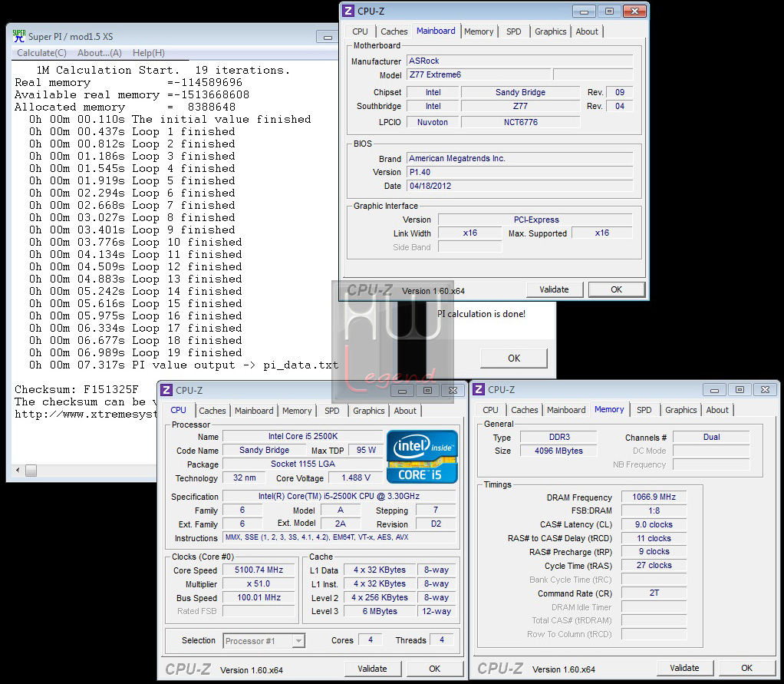This screenshot has height=684, width=784.
Task: Click the 'Loop 19 finished' line in Super PI
Action: tap(135, 353)
